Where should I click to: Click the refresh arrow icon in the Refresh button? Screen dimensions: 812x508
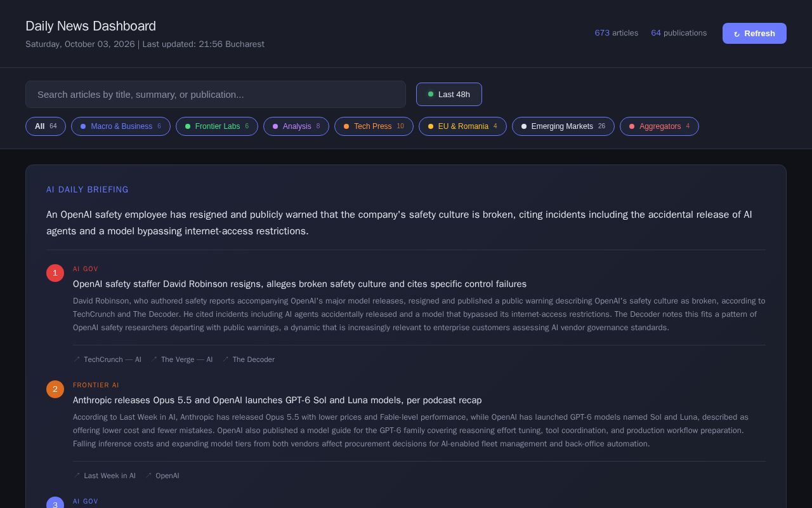pyautogui.click(x=737, y=34)
